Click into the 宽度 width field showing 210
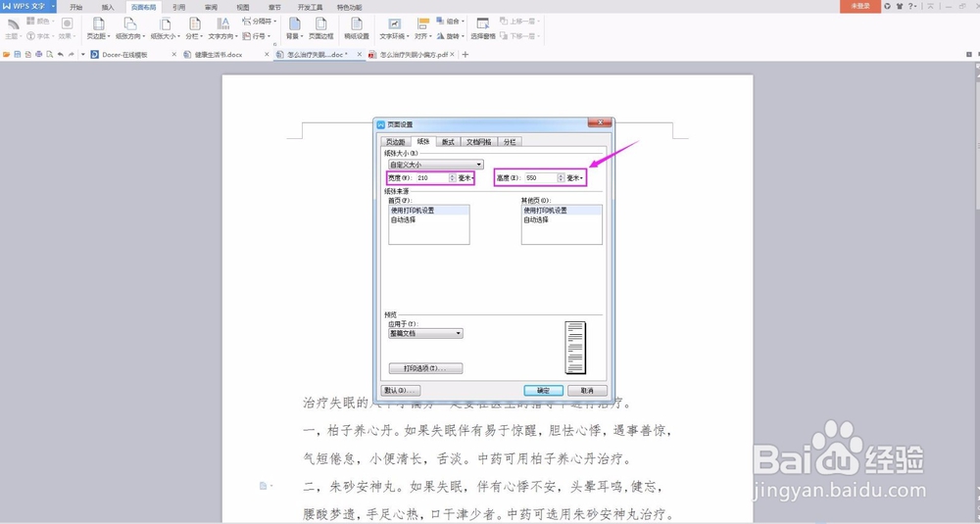 432,178
